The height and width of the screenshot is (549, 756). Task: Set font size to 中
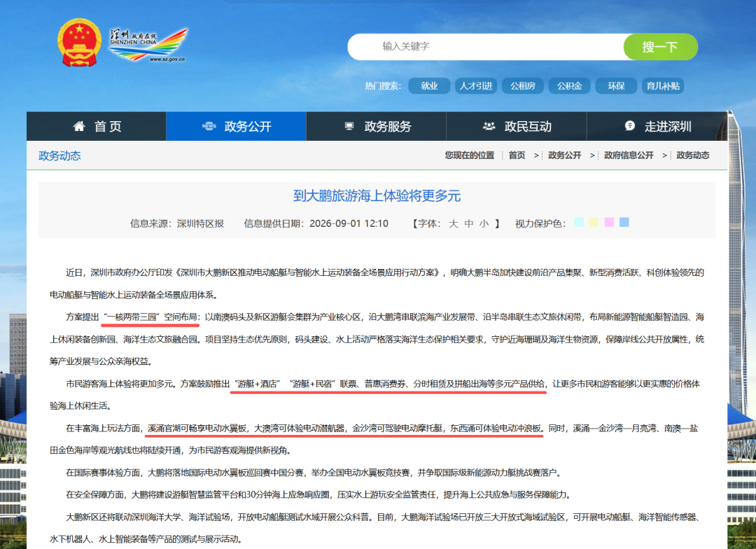(x=468, y=223)
